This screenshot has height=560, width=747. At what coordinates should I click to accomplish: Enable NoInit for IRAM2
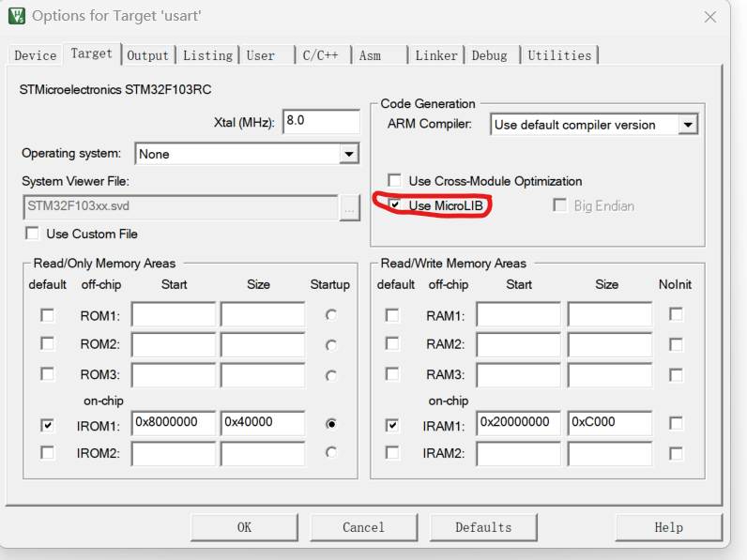point(676,453)
